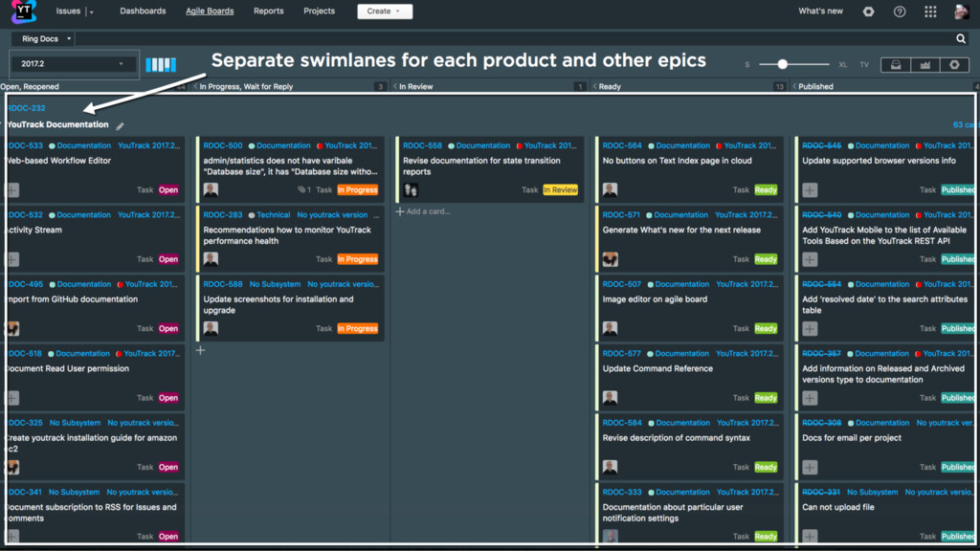980x551 pixels.
Task: Open the 2017.2 sprint dropdown
Action: tap(72, 64)
